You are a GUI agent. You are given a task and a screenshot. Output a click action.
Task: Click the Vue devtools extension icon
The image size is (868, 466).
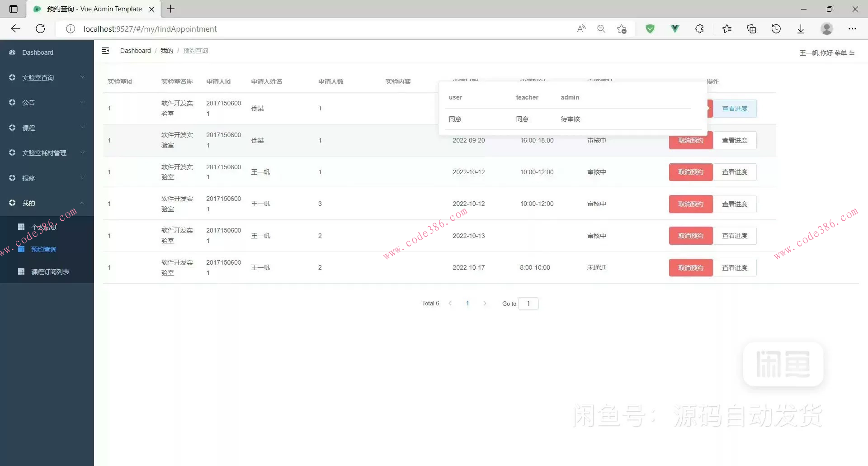675,29
